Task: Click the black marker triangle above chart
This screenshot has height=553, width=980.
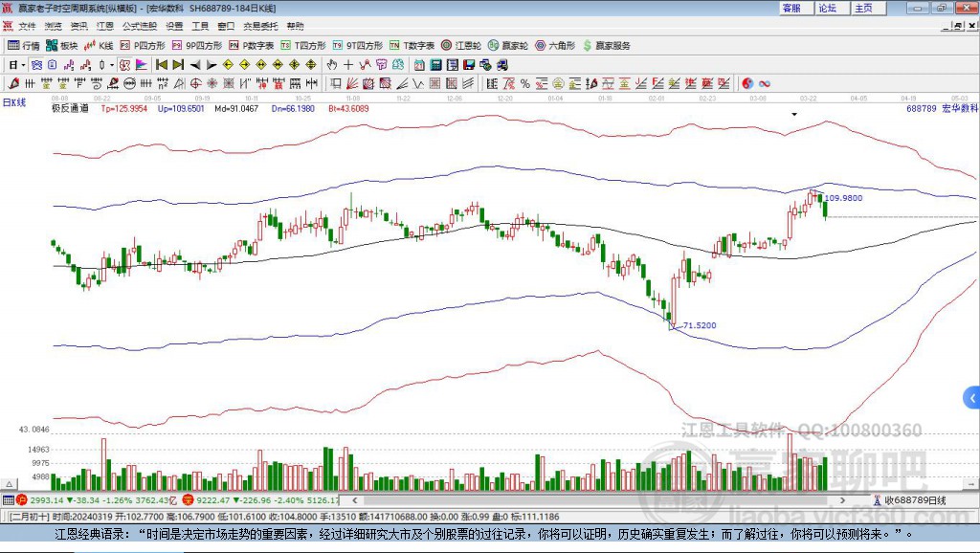Action: click(794, 115)
